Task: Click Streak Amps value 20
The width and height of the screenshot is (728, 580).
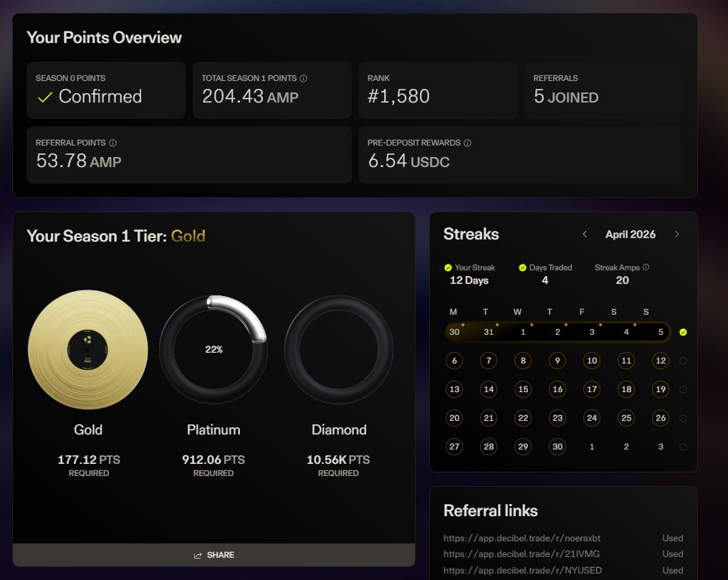Action: coord(623,280)
